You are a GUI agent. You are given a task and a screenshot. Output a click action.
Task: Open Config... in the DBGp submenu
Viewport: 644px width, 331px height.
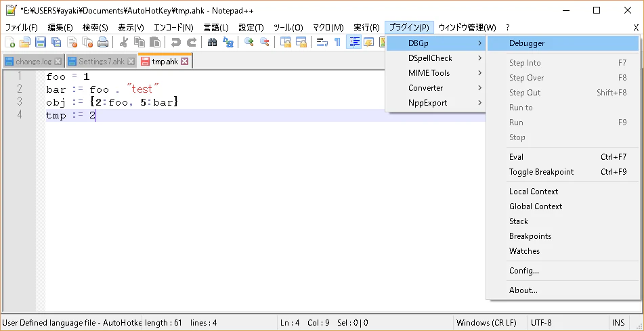tap(563, 270)
